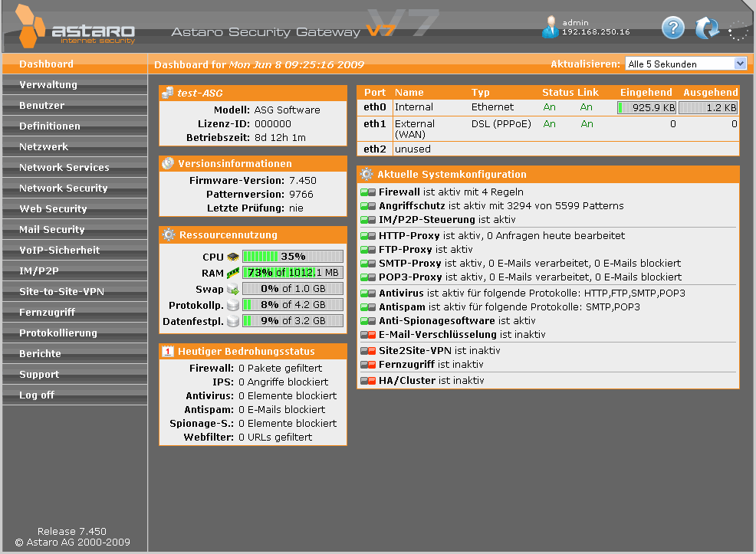
Task: Click the Datenfestpl. disk icon
Action: coord(233,321)
